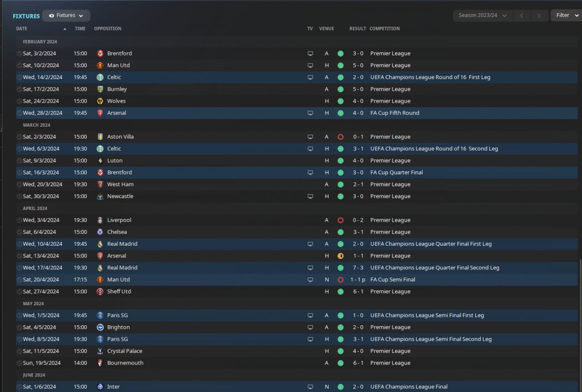Click the Real Madrid crest on 17/4/2024
The width and height of the screenshot is (582, 392).
(x=100, y=268)
